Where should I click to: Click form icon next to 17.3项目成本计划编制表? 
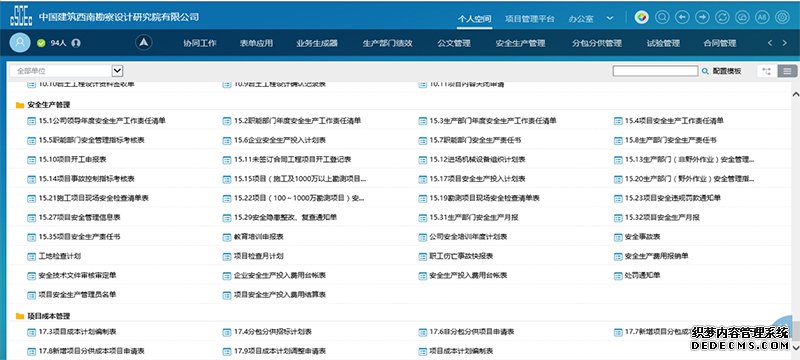tap(31, 332)
